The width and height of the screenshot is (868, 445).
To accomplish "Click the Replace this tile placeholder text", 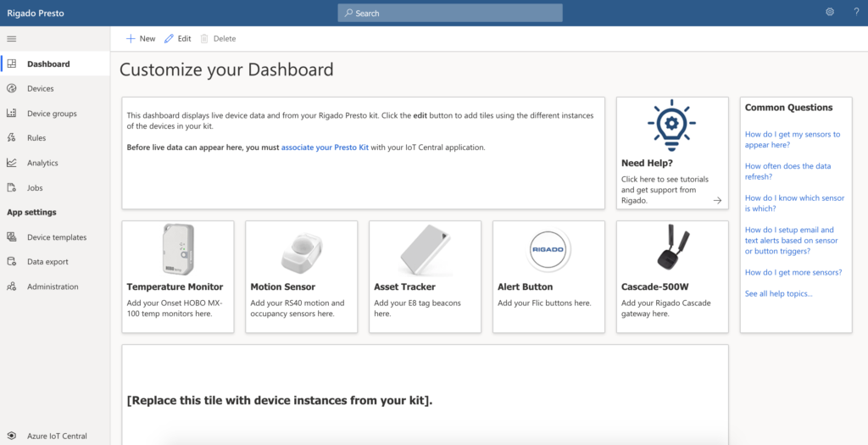I will (280, 400).
